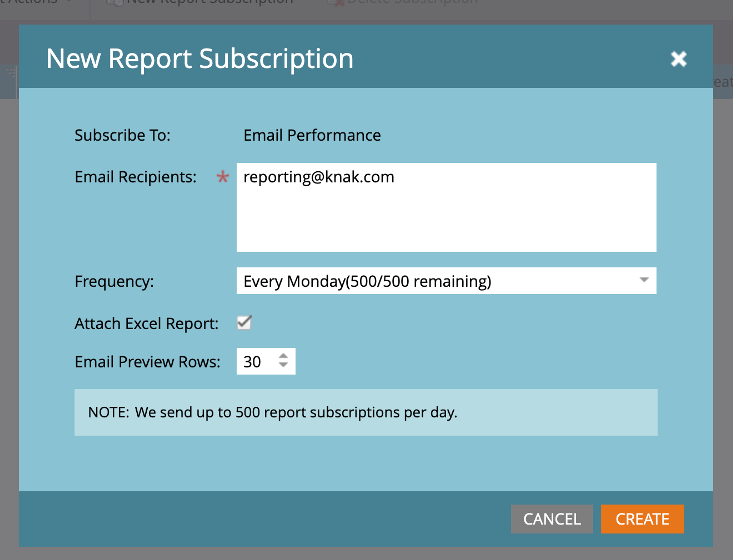733x560 pixels.
Task: Click dimmed Delete Subscription toolbar icon
Action: click(x=336, y=3)
